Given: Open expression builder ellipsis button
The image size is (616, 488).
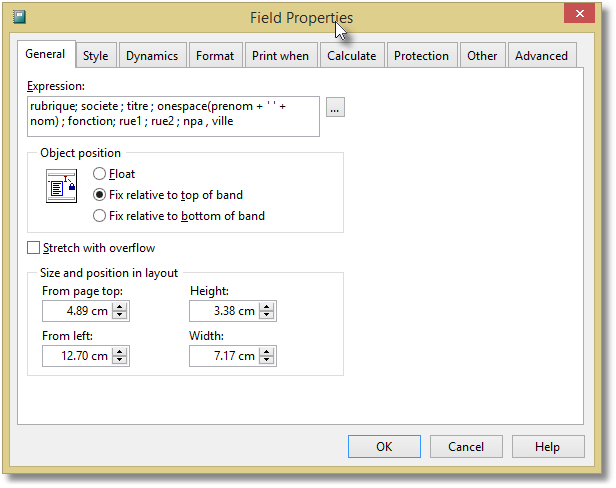Looking at the screenshot, I should [335, 108].
